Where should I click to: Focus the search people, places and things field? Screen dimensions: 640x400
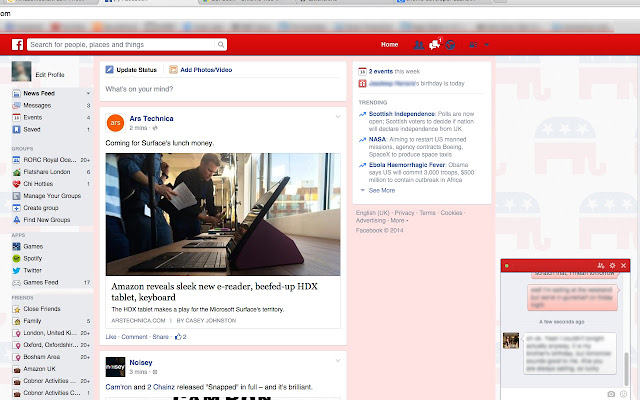pos(121,44)
